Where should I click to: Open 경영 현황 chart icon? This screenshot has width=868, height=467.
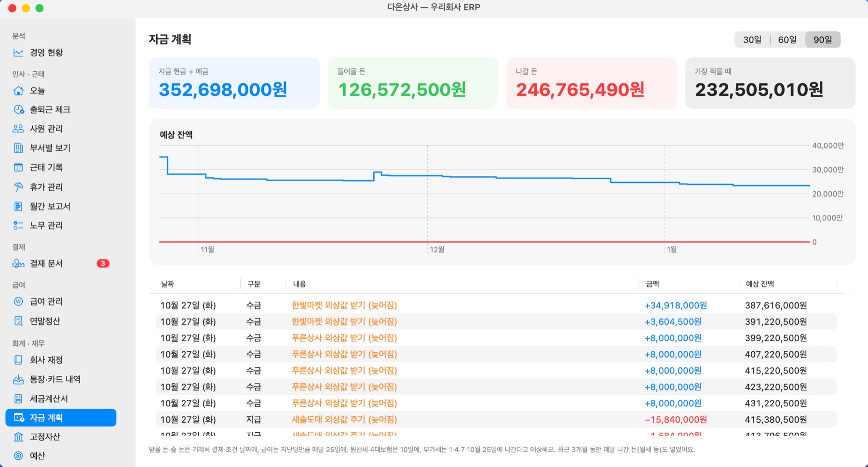pyautogui.click(x=18, y=53)
